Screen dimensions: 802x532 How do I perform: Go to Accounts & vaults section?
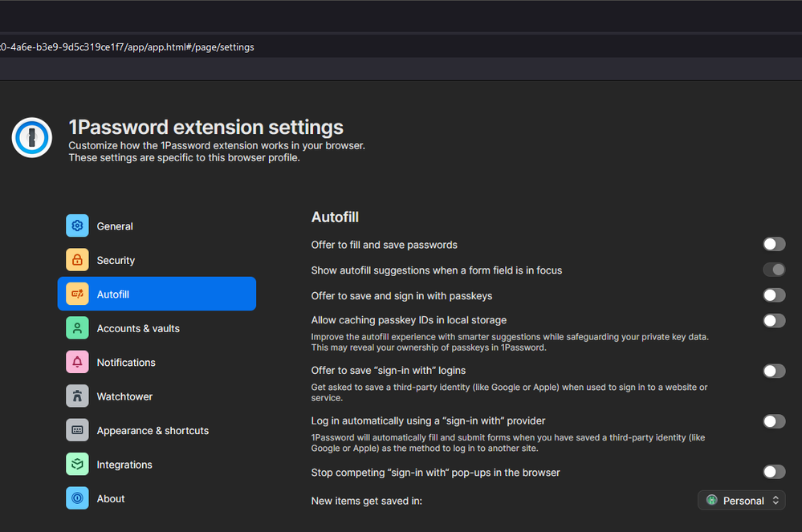pos(157,328)
